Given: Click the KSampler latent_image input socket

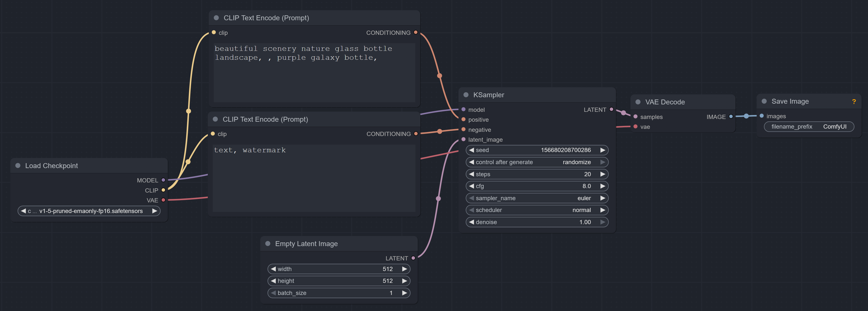Looking at the screenshot, I should coord(463,139).
